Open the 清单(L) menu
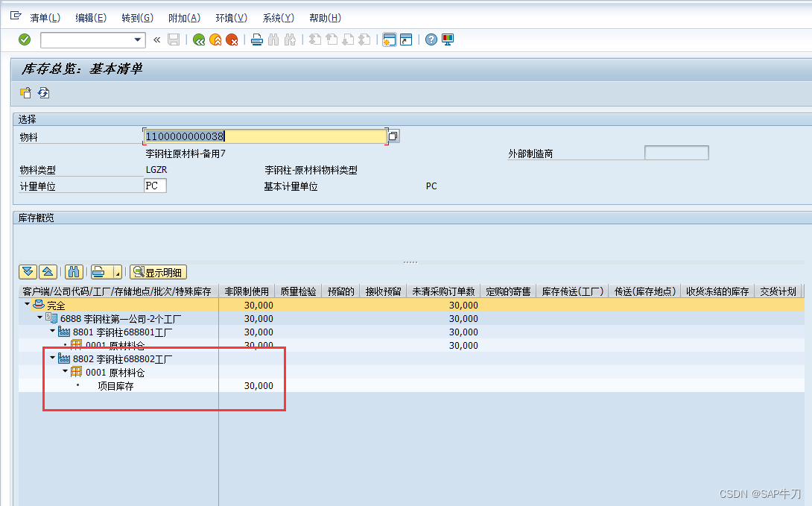 tap(45, 18)
